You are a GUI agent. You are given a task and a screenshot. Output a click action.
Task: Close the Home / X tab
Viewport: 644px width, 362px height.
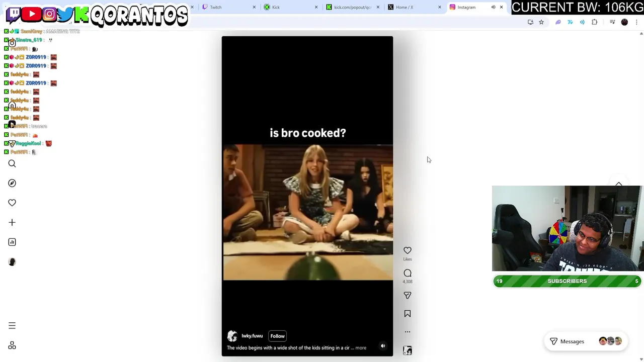(440, 7)
